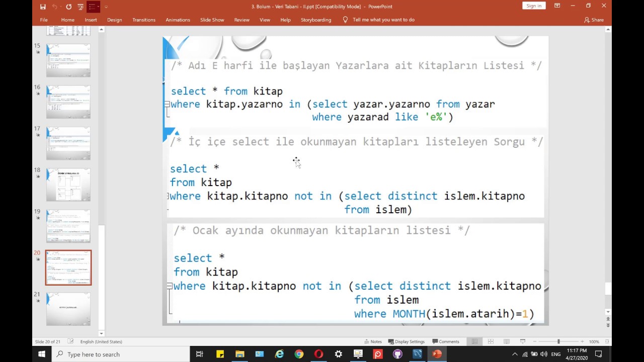Open Display Settings

406,342
